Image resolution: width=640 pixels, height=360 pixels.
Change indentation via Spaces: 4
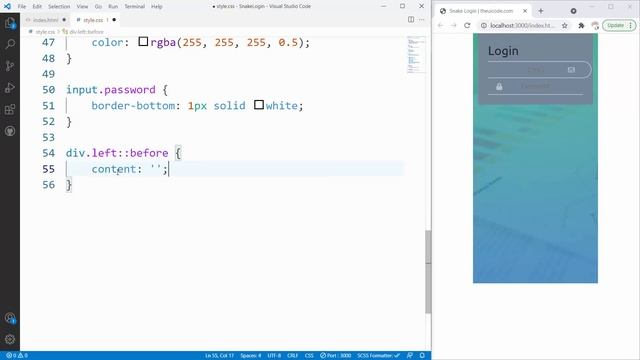pos(251,356)
